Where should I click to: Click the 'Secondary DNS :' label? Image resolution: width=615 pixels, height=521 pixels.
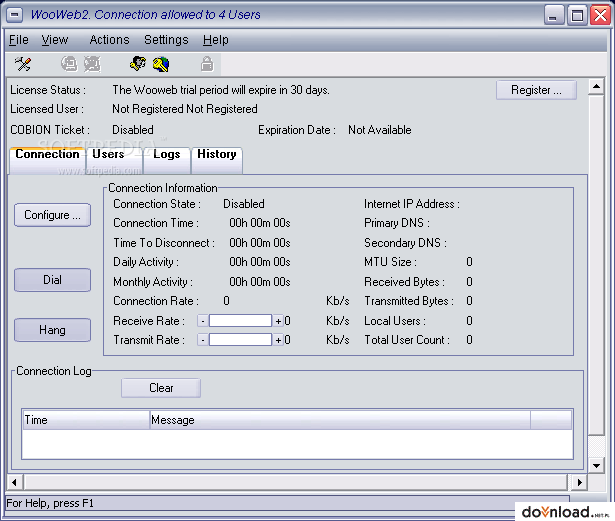click(406, 243)
